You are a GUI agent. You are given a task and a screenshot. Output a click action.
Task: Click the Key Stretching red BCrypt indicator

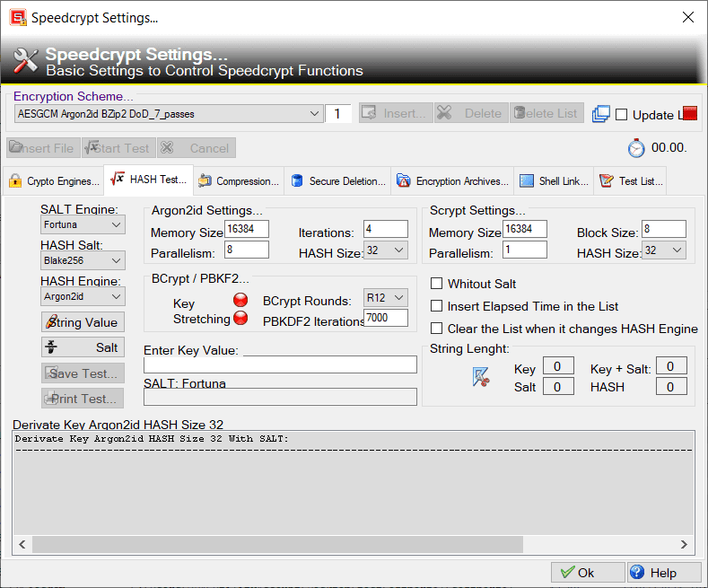(240, 300)
